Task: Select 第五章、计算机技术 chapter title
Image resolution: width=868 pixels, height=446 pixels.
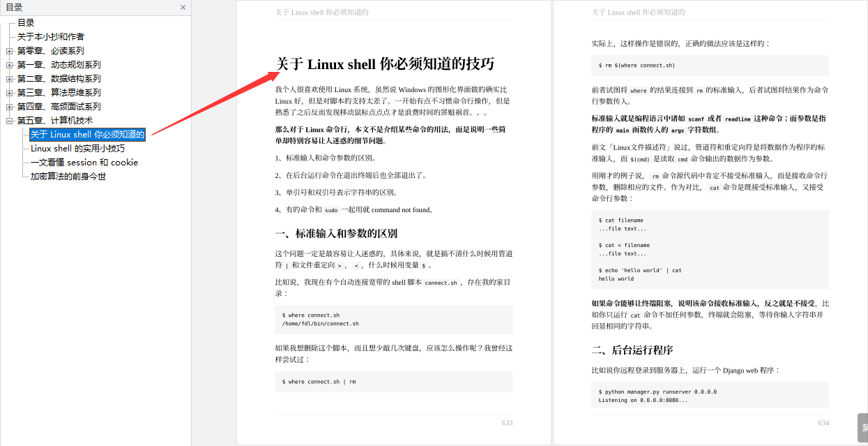Action: pyautogui.click(x=54, y=120)
